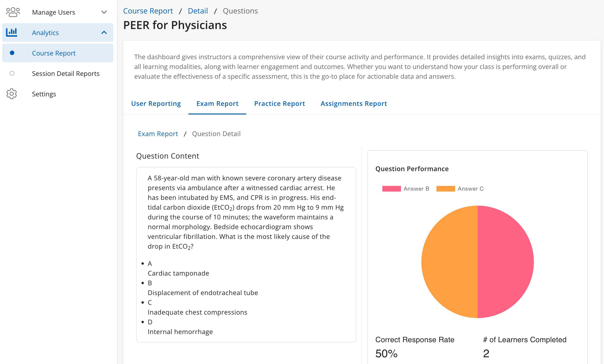Collapse the Analytics section chevron
Viewport: 604px width, 364px height.
[x=104, y=32]
